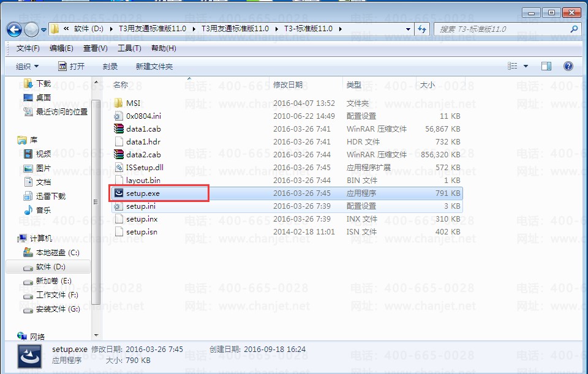The image size is (588, 374).
Task: Open 新加卷 (E:) drive
Action: [x=53, y=281]
